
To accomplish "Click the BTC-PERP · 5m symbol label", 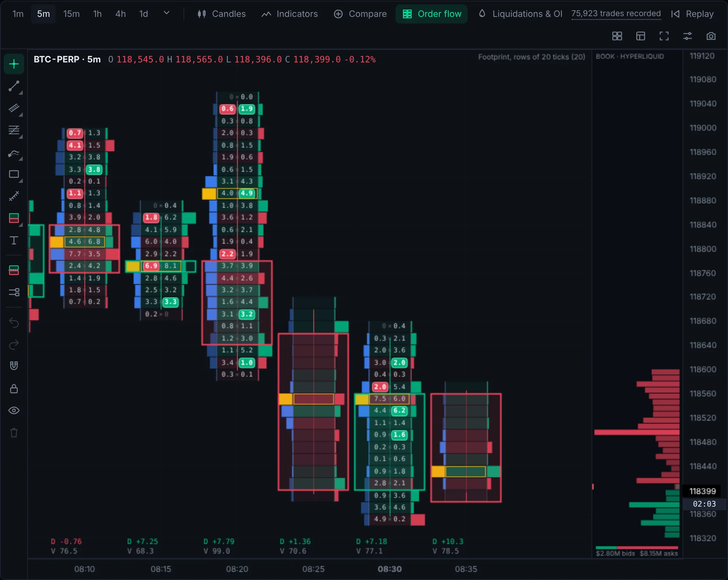I will point(67,59).
